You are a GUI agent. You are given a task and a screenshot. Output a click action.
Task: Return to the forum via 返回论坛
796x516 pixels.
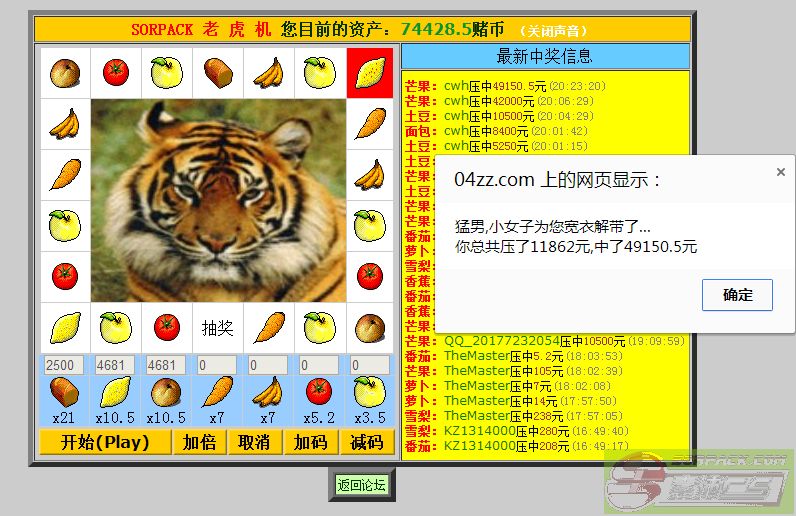pyautogui.click(x=361, y=485)
